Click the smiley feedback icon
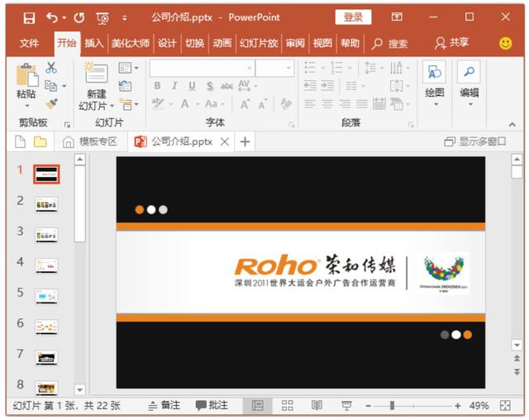Screen dimensions: 529x420 tap(505, 43)
